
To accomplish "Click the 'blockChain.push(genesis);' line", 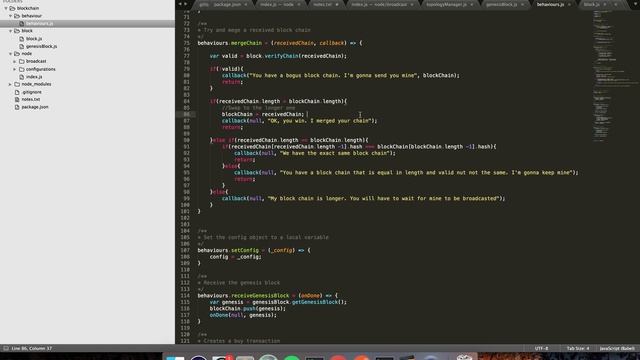I will (x=248, y=309).
